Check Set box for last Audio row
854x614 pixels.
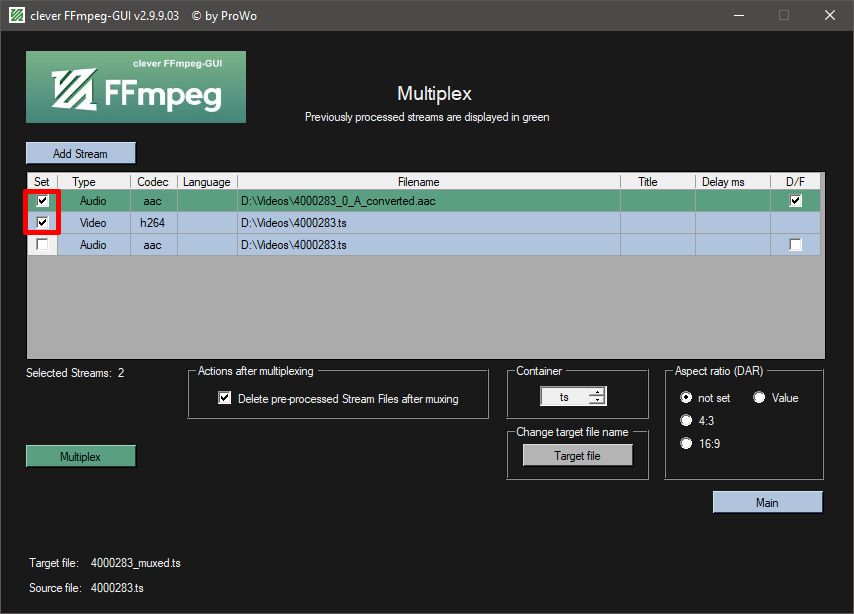pos(42,244)
